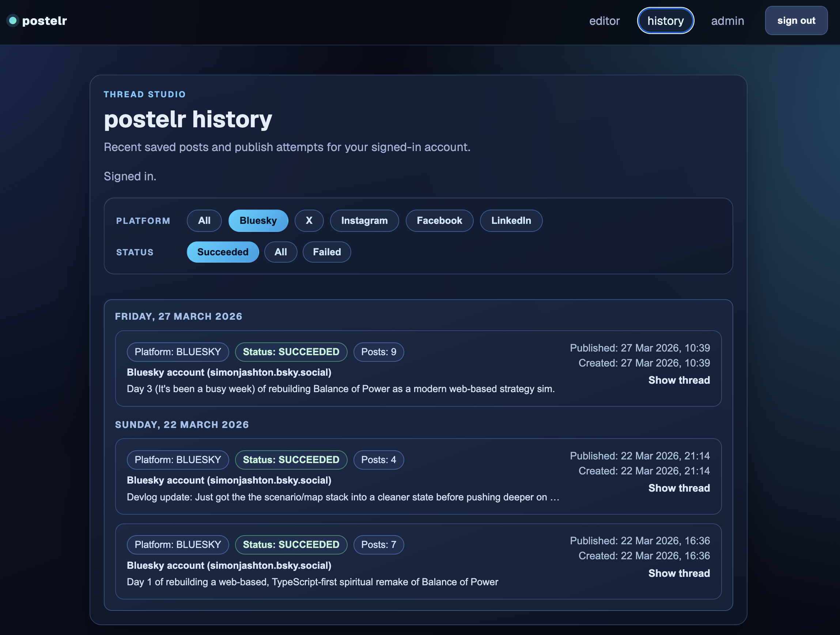Viewport: 840px width, 635px height.
Task: Click Status: SUCCEEDED badge on Day 1 post
Action: coord(291,545)
